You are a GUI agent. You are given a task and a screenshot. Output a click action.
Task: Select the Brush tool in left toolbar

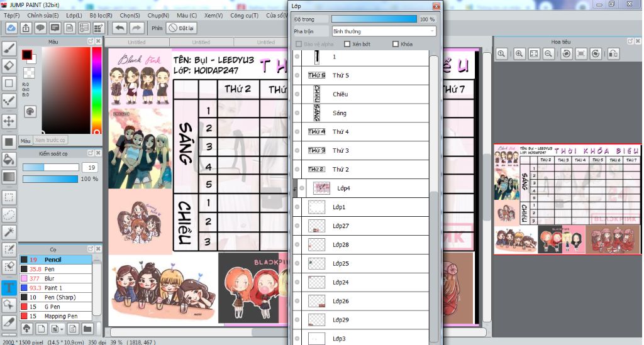[9, 48]
